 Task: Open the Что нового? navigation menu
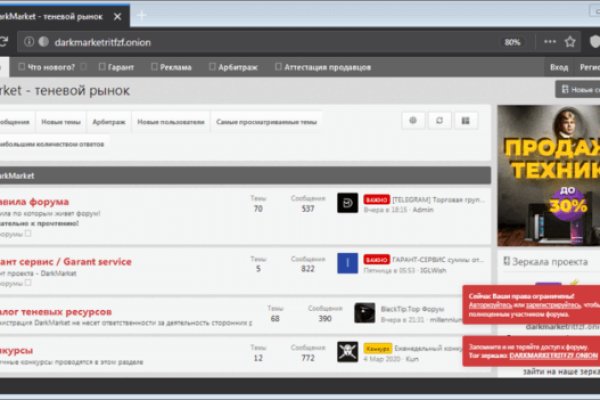point(50,67)
